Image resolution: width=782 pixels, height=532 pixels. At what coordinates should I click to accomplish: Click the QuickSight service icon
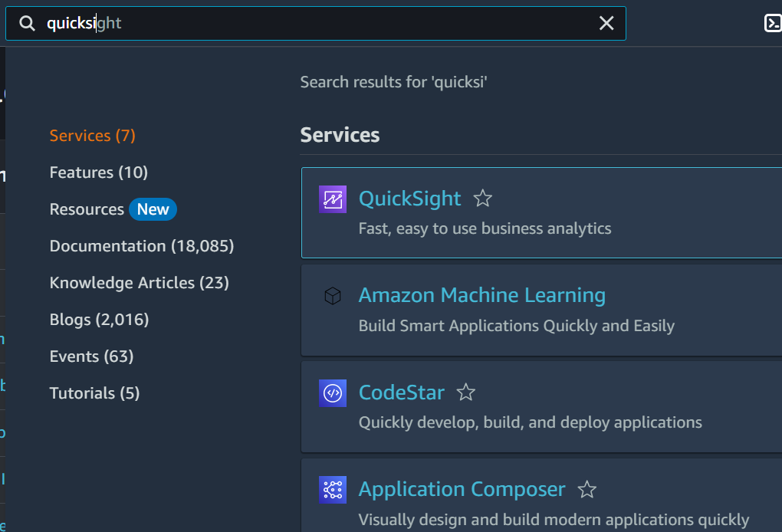[x=333, y=199]
